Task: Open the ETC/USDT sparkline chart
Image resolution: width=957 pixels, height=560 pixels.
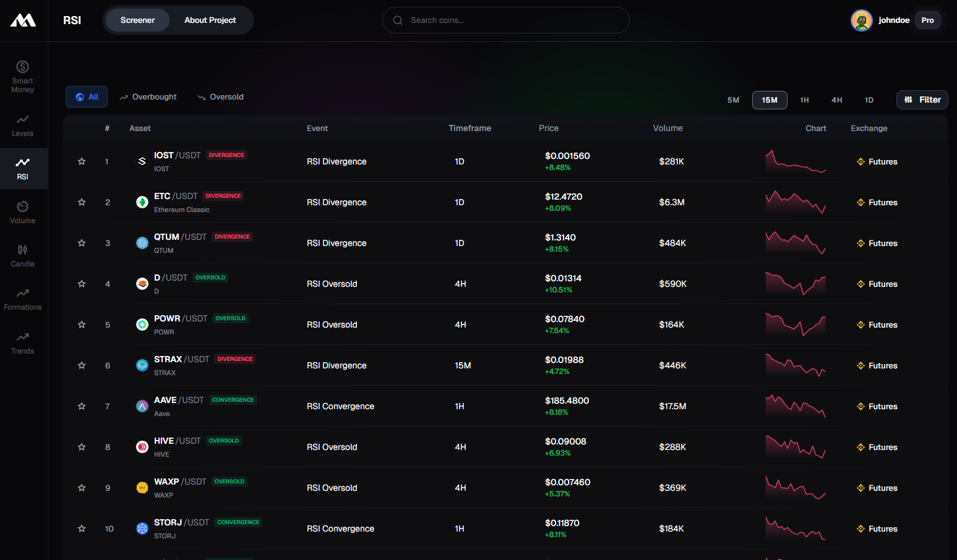Action: [795, 202]
